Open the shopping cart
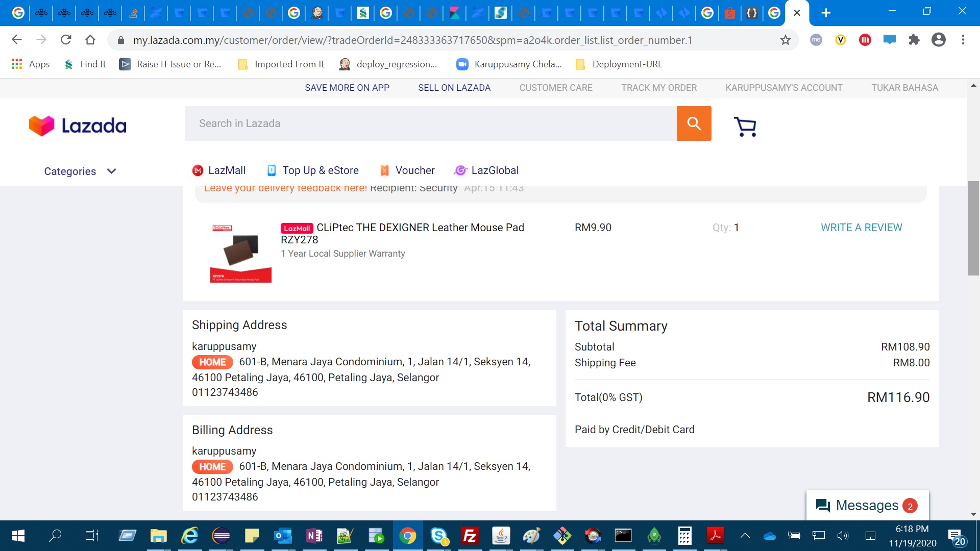Image resolution: width=980 pixels, height=551 pixels. coord(745,126)
